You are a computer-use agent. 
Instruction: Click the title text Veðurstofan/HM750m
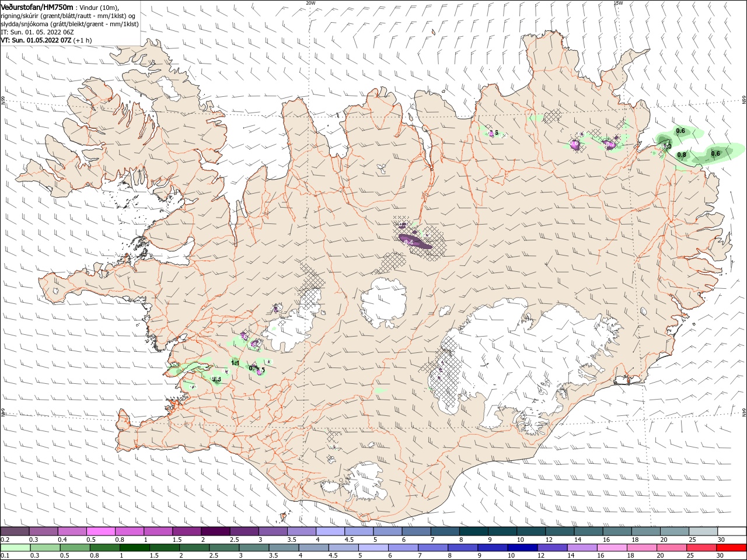[x=37, y=6]
